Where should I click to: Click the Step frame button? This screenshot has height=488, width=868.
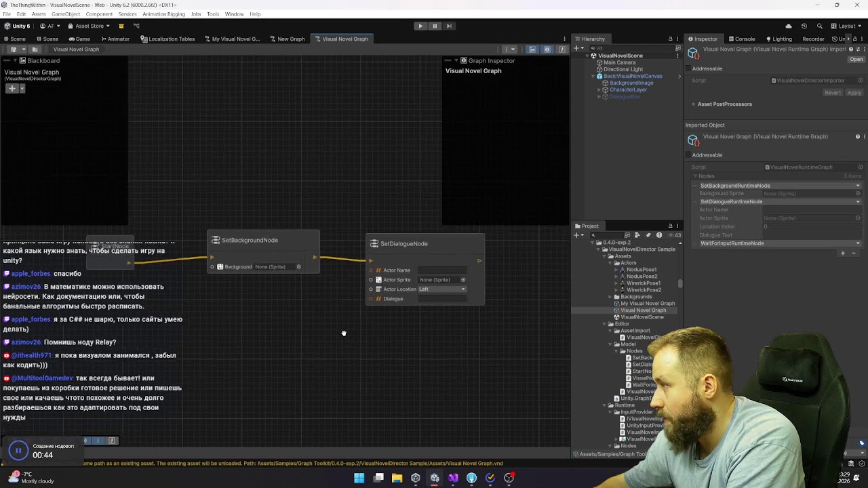(449, 26)
